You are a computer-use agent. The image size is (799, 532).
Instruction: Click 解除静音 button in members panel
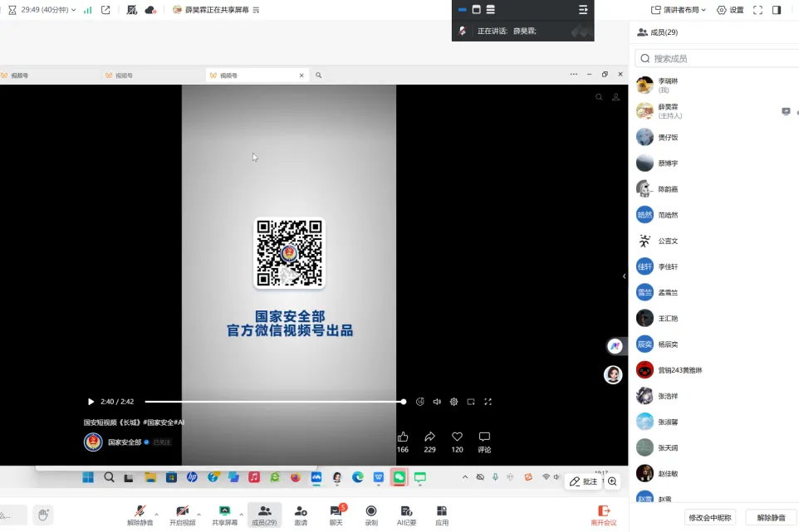click(771, 518)
